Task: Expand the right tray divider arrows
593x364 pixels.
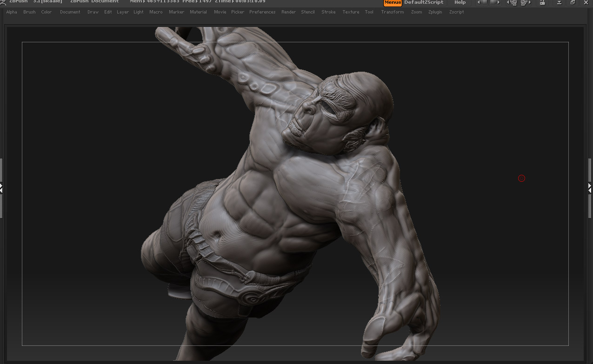Action: [590, 188]
